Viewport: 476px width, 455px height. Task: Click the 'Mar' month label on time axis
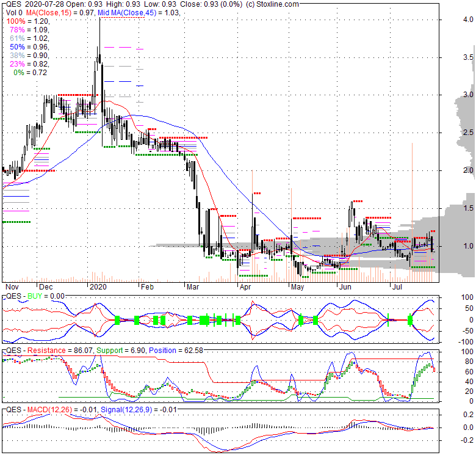coord(193,287)
